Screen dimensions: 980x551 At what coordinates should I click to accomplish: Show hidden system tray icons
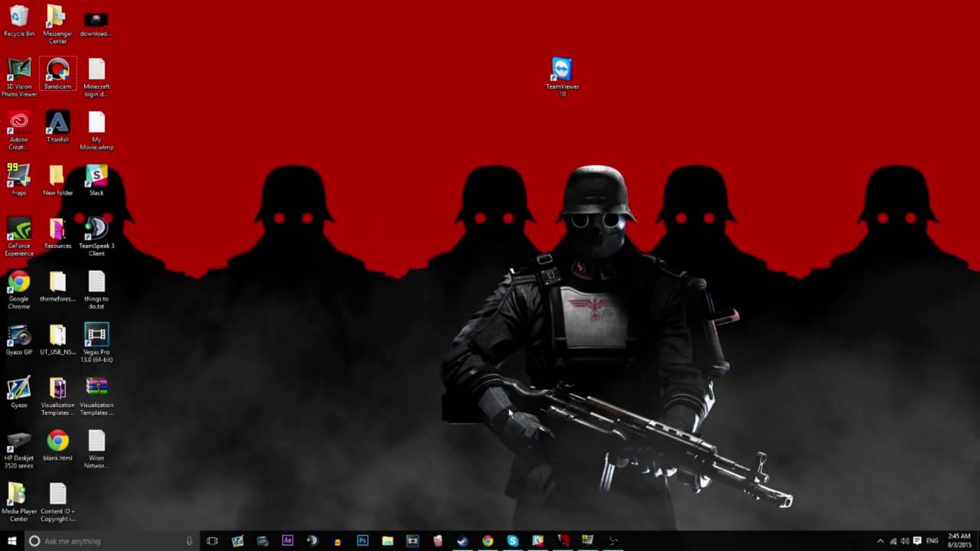click(880, 541)
